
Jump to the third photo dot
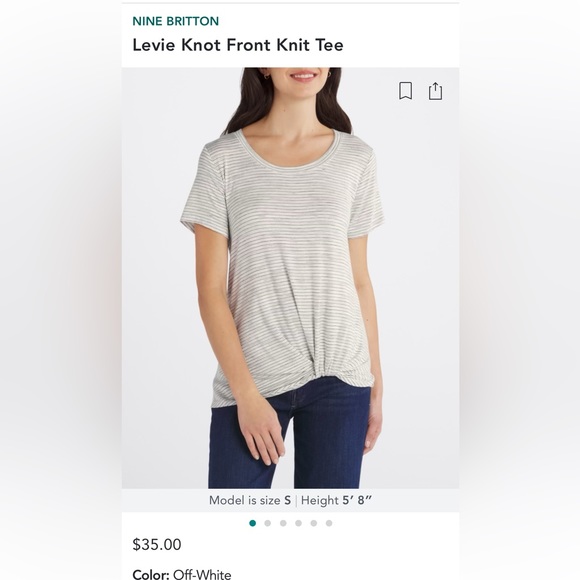(x=283, y=523)
